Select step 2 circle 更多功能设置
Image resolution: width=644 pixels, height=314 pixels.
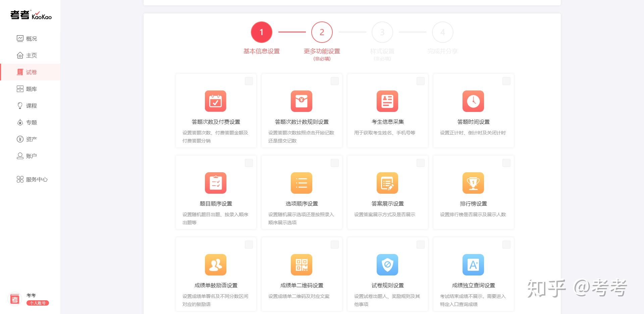click(322, 32)
